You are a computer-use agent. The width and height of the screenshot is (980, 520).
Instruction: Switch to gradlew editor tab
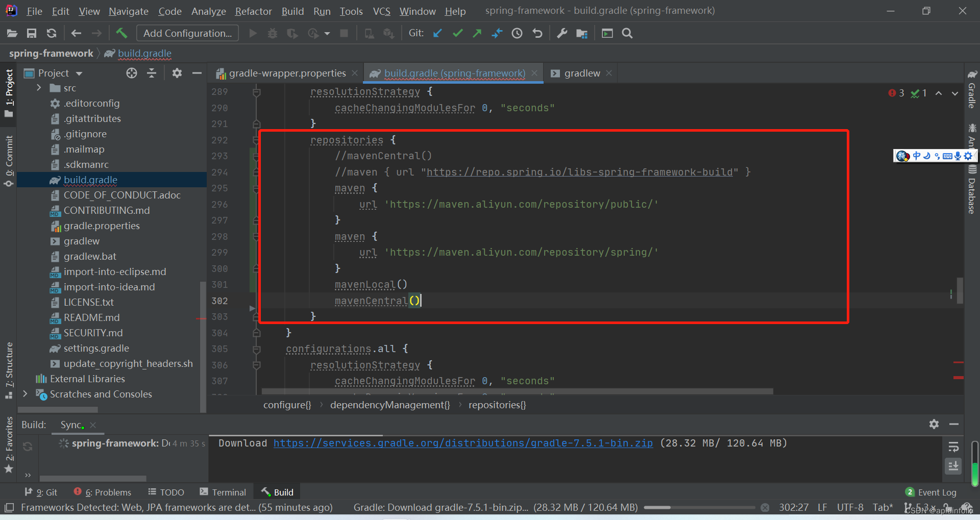pos(582,73)
